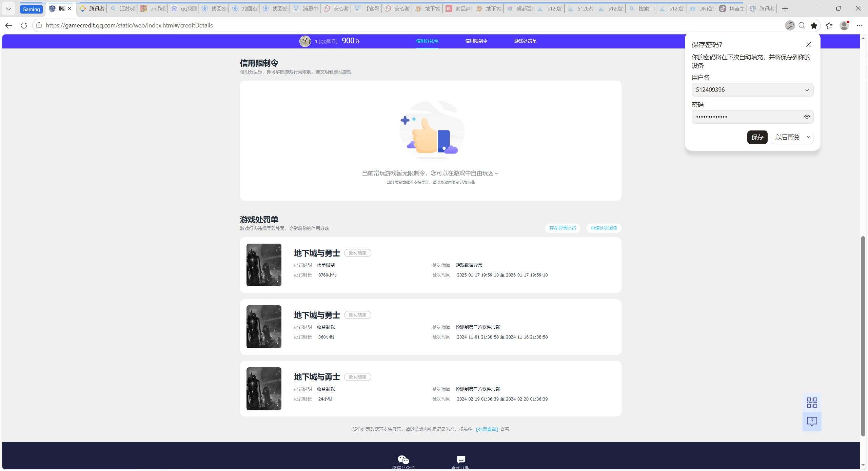Click the 信用限制令 section heading
The image size is (868, 471).
(259, 63)
